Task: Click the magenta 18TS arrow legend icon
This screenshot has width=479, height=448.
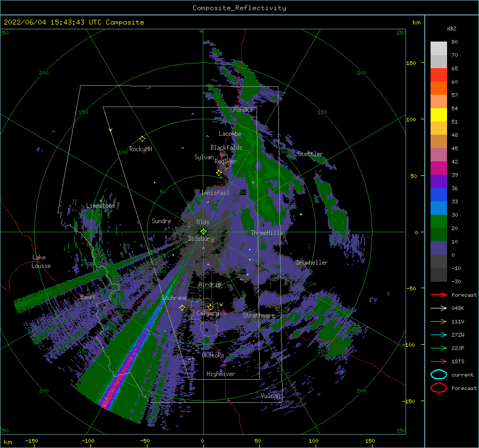Action: pos(439,362)
